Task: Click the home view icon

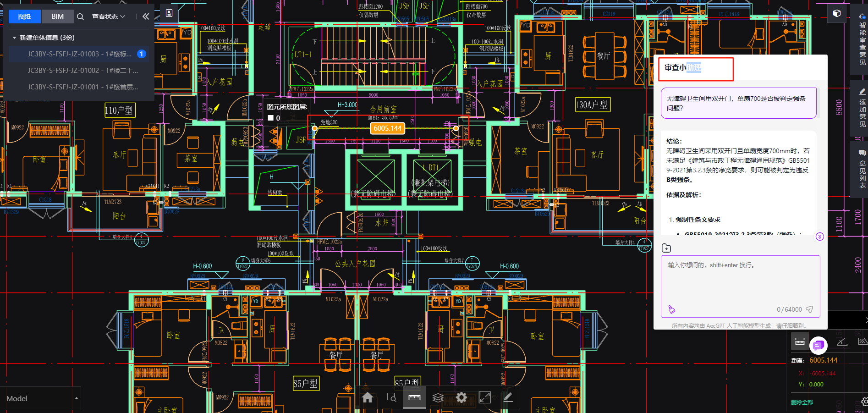Action: point(368,397)
